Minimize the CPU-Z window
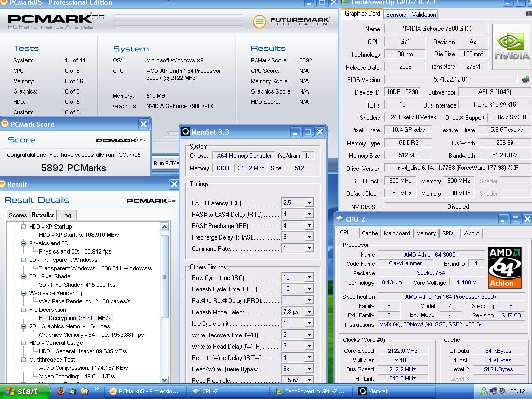 503,219
